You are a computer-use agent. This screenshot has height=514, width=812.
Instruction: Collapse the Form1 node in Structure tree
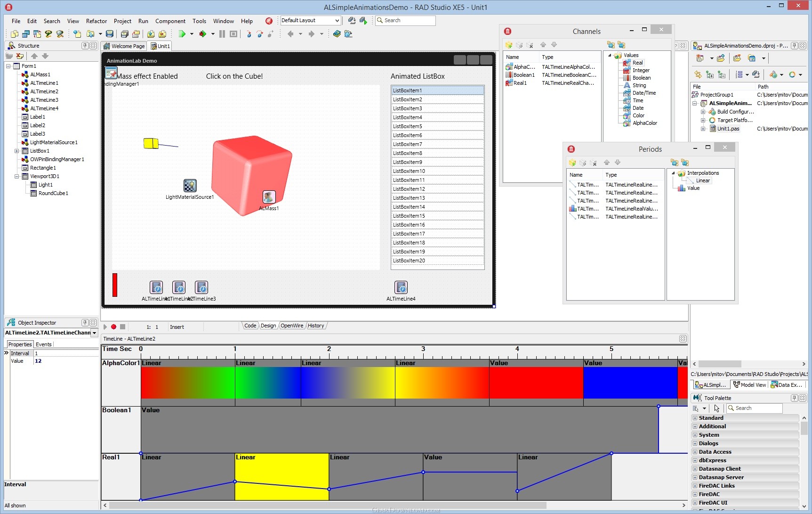click(x=8, y=66)
